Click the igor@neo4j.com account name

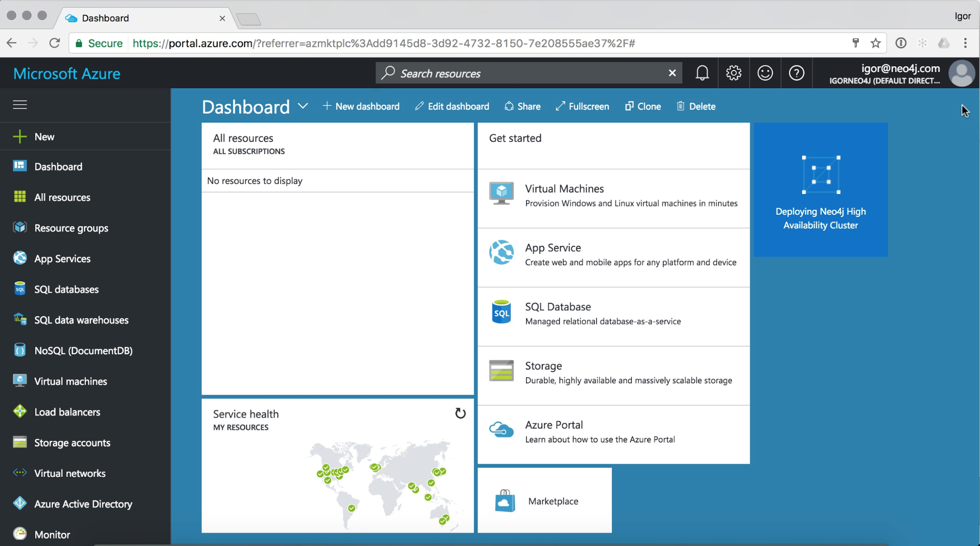[x=901, y=68]
